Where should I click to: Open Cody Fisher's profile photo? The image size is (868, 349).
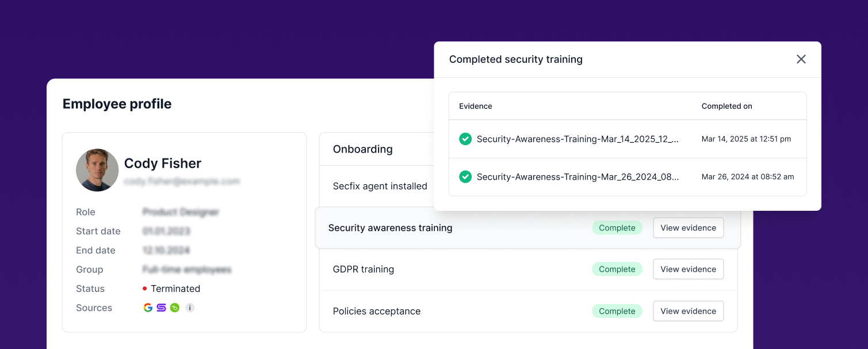pos(97,170)
